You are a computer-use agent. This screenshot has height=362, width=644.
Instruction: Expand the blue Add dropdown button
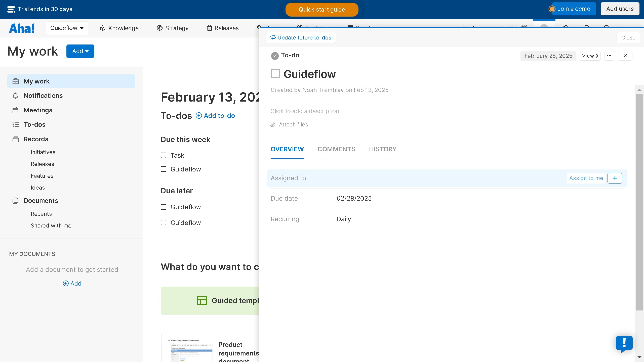click(x=80, y=51)
